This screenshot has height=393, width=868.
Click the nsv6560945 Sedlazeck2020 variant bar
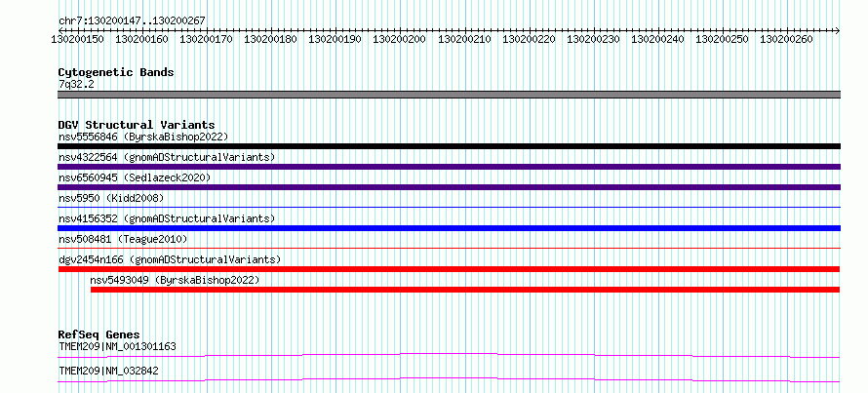tap(449, 187)
